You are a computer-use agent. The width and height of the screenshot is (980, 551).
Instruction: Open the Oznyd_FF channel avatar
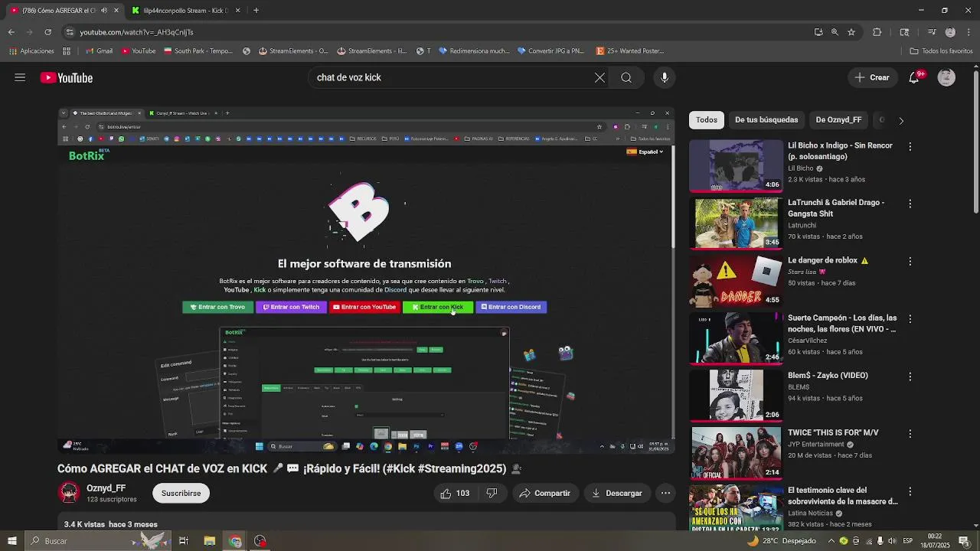[69, 493]
